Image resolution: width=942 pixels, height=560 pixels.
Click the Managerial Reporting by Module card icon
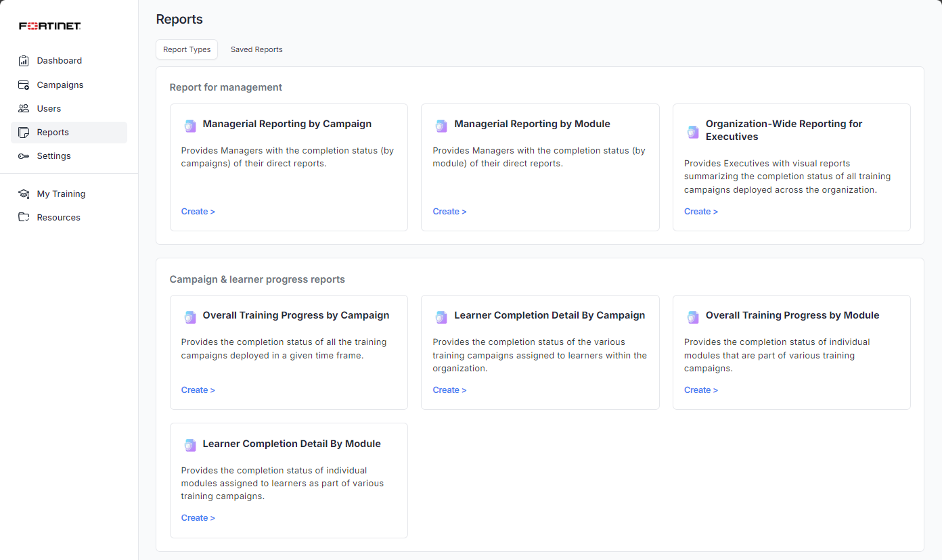441,126
